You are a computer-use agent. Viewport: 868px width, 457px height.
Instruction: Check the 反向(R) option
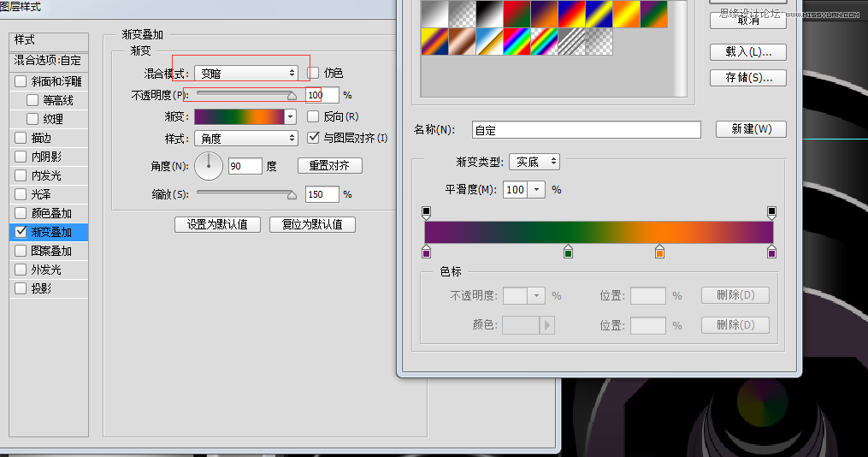313,116
